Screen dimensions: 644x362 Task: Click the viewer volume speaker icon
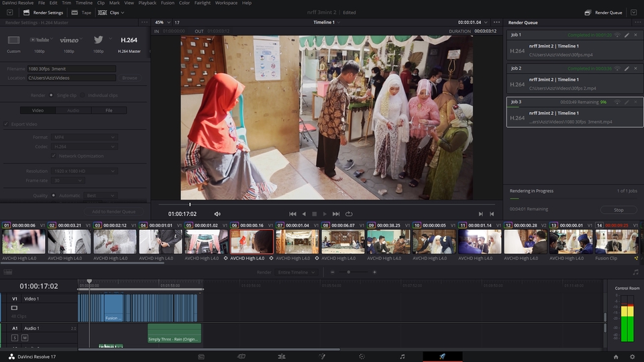(x=217, y=214)
